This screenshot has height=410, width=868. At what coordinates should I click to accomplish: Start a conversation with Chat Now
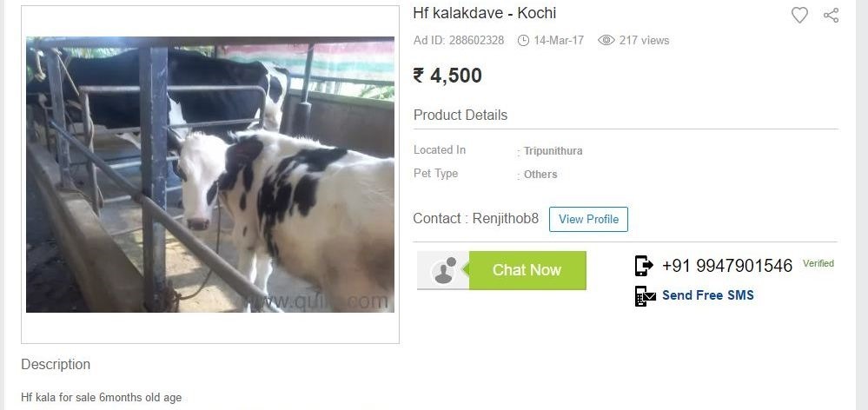click(527, 270)
